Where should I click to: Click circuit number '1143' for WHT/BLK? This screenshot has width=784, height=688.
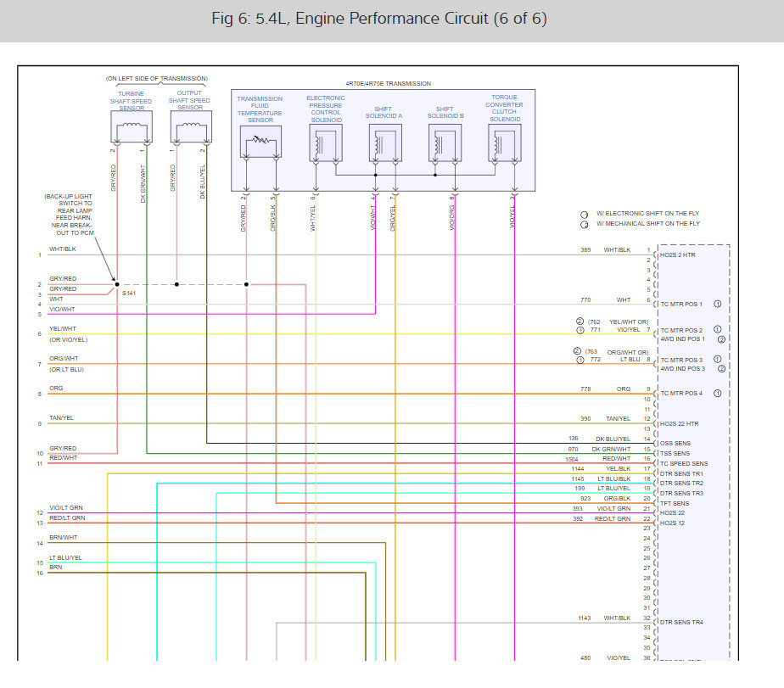pos(585,618)
